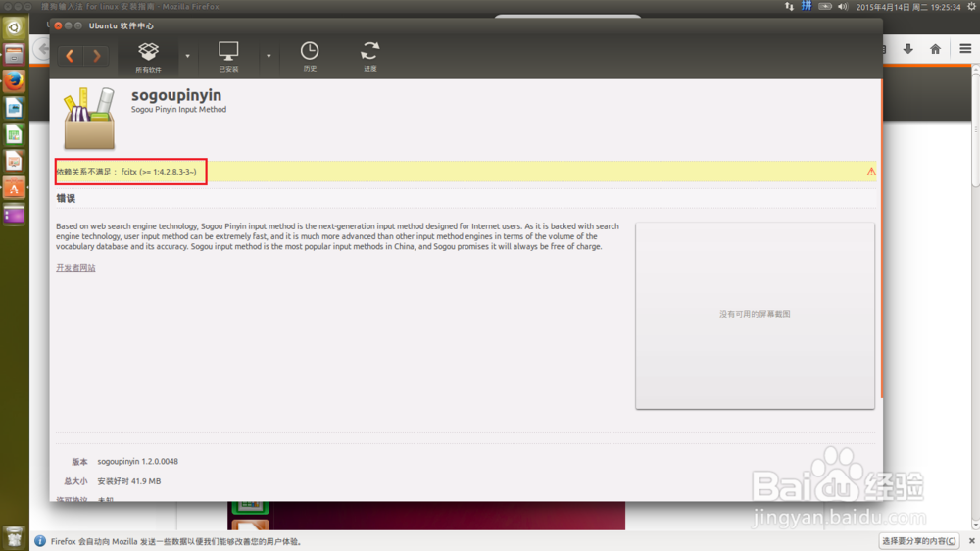The image size is (980, 551).
Task: Open Ubuntu Dash from the launcher
Action: click(x=14, y=27)
